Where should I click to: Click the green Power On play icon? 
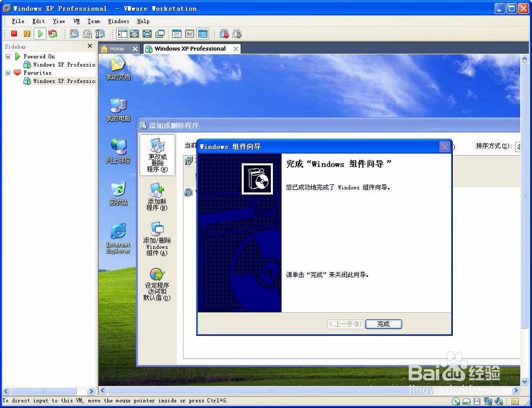pos(40,34)
